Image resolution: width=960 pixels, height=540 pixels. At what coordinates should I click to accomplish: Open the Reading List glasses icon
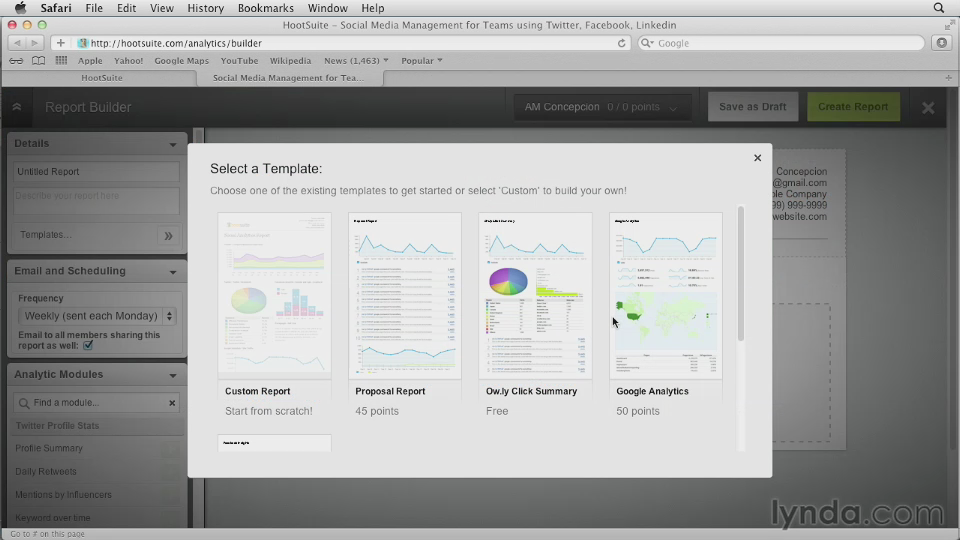[x=15, y=61]
